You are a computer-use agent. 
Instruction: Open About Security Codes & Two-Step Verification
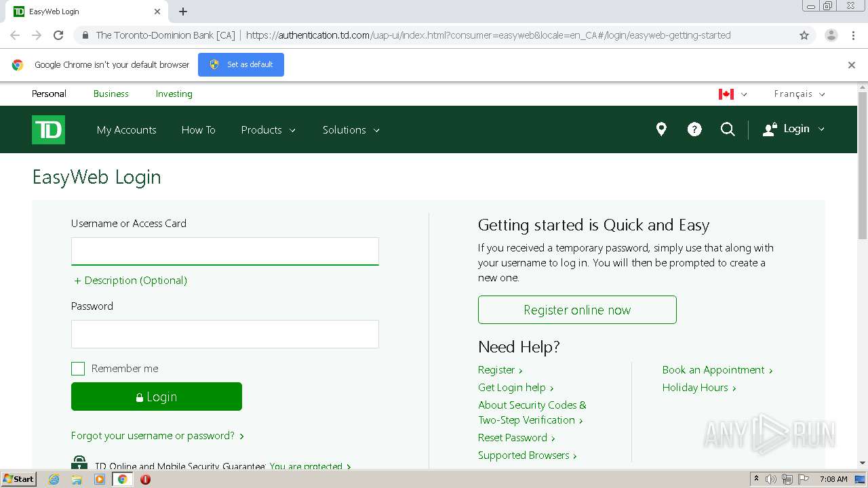point(532,413)
